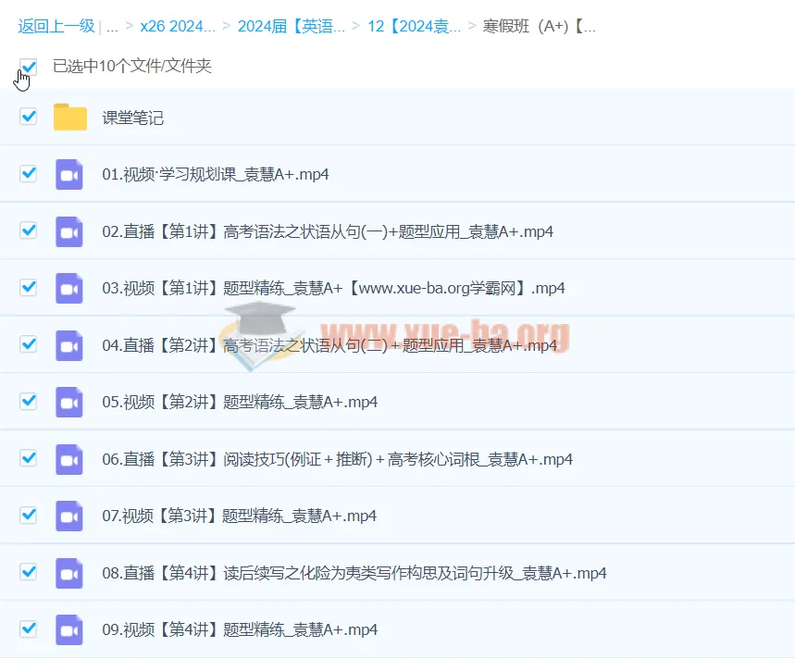Click the folder icon of 课堂笔记
This screenshot has width=795, height=672.
(69, 117)
